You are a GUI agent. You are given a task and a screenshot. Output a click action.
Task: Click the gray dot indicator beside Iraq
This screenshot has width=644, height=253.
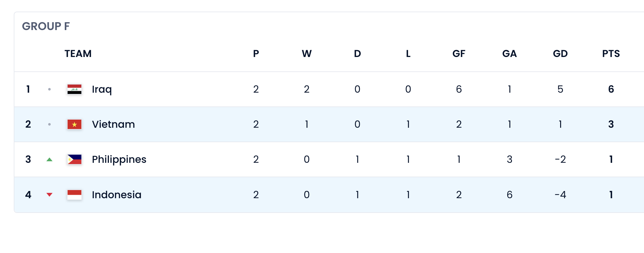(49, 89)
